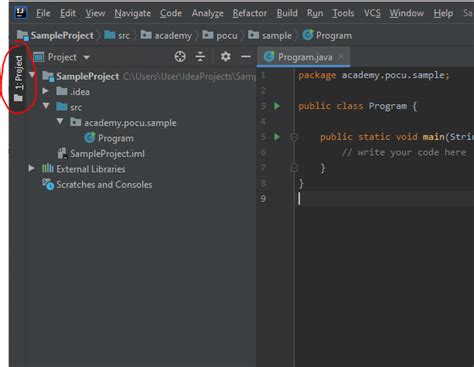
Task: Click run gutter arrow on line 5
Action: (277, 137)
